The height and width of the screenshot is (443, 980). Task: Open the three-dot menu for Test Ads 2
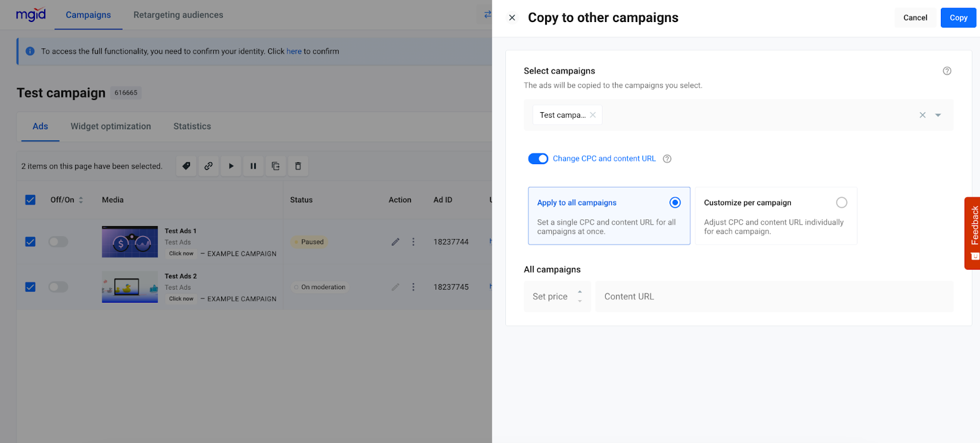click(x=413, y=287)
